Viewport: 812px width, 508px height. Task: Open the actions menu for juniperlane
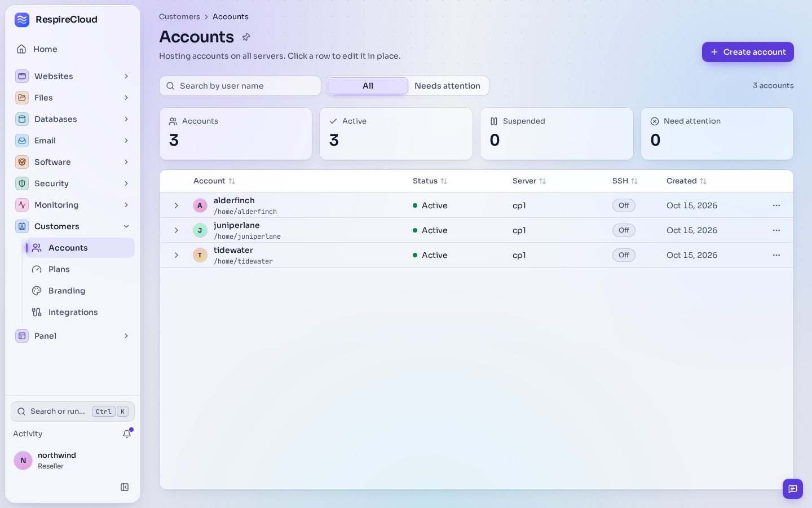[776, 230]
